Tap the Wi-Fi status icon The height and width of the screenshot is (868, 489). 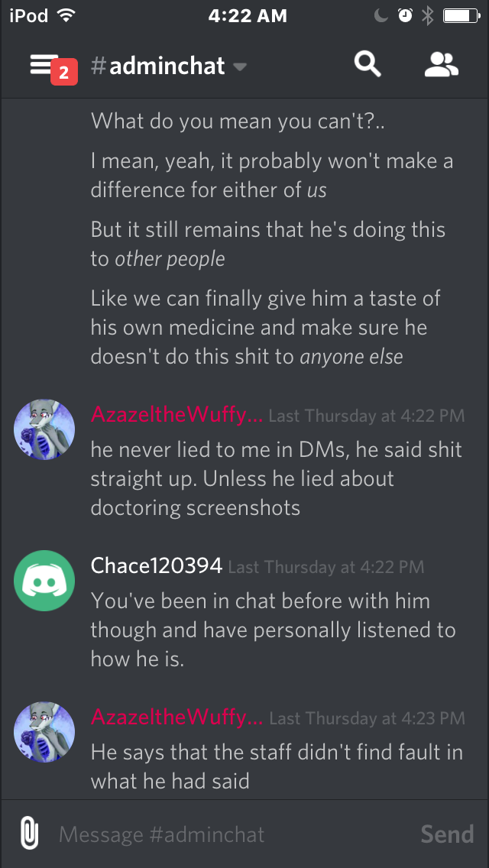[66, 15]
